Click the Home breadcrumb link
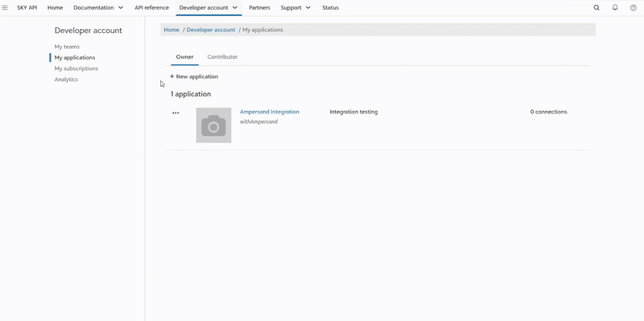The height and width of the screenshot is (321, 644). point(171,30)
